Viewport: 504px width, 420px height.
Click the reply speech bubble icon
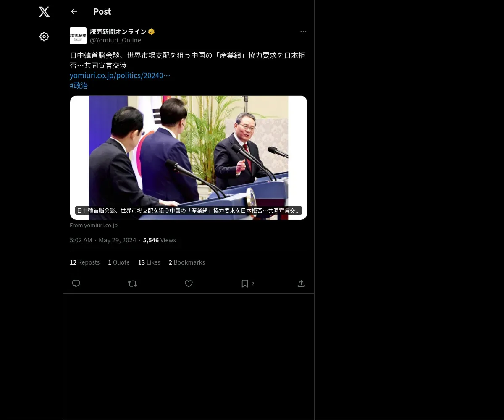76,283
